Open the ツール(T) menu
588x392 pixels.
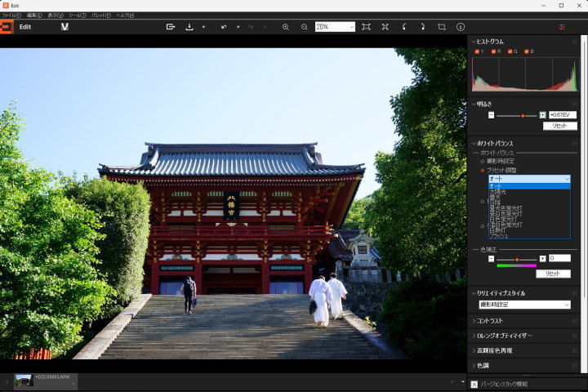pyautogui.click(x=78, y=16)
